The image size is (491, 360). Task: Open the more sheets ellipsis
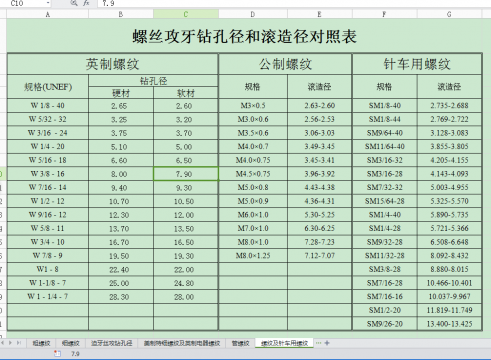(x=318, y=343)
